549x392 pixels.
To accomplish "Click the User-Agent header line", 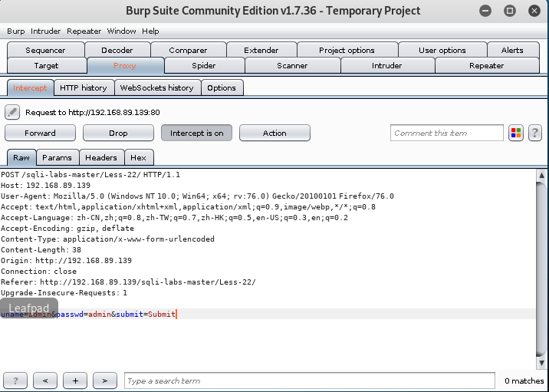I will click(x=197, y=196).
